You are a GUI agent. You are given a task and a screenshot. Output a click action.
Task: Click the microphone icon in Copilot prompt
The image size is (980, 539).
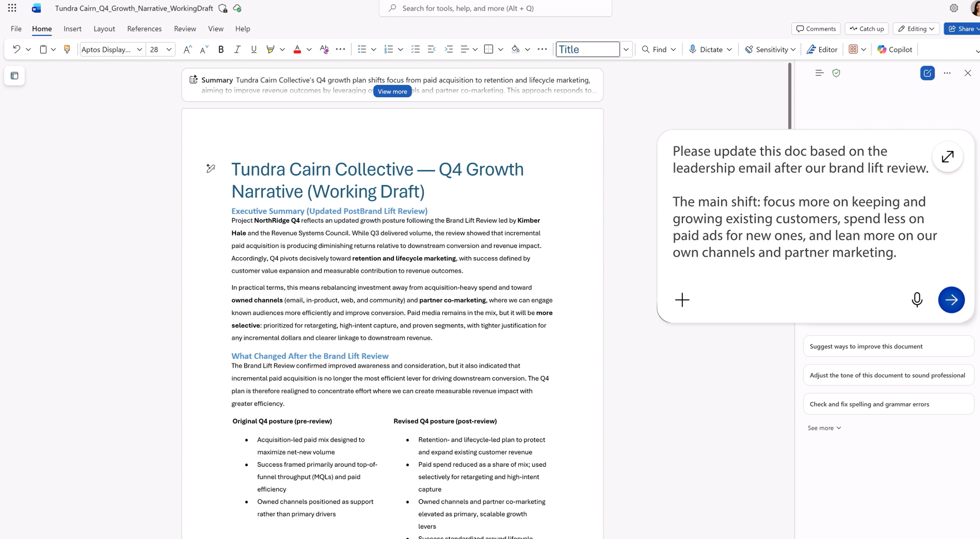pos(917,300)
